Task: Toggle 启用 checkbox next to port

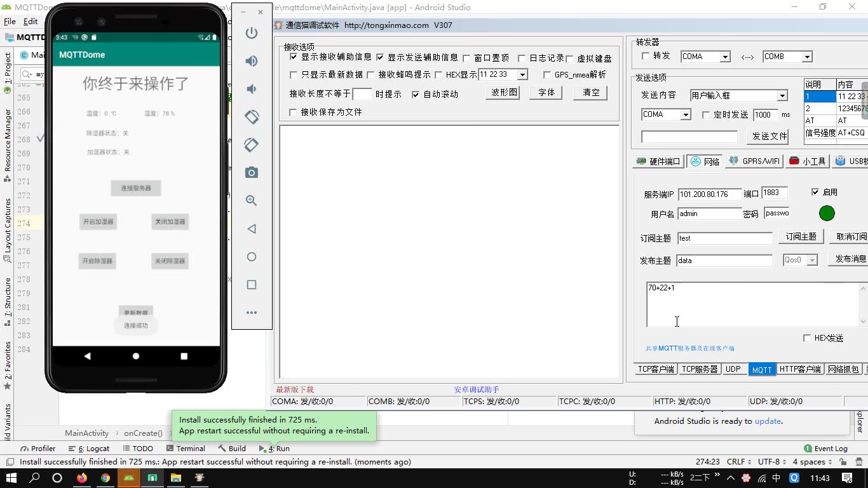Action: pyautogui.click(x=815, y=192)
